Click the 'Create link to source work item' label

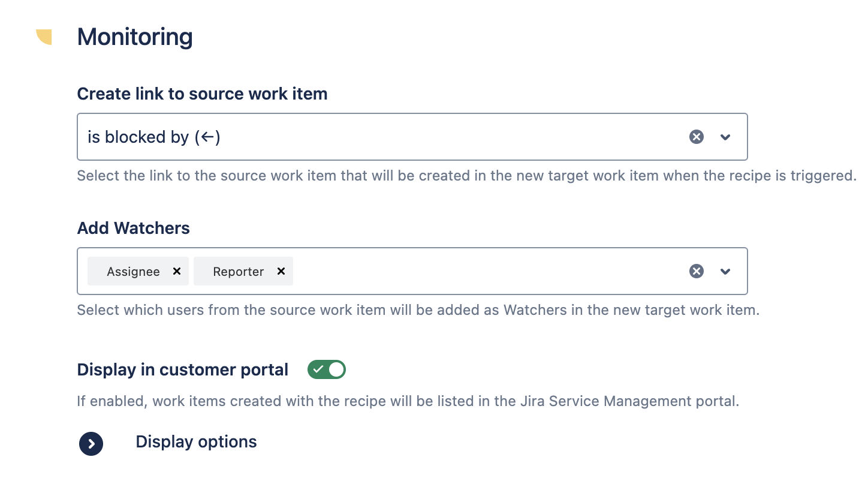coord(202,94)
